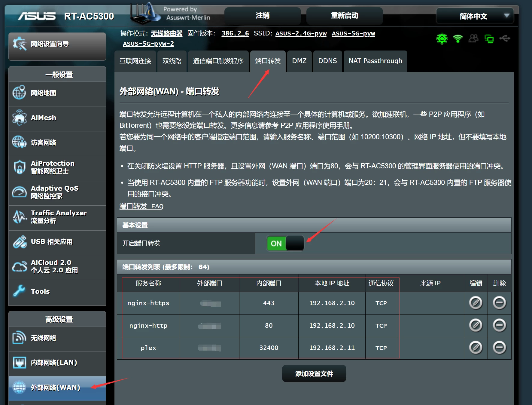Open the NAT Passthrough tab

tap(375, 61)
